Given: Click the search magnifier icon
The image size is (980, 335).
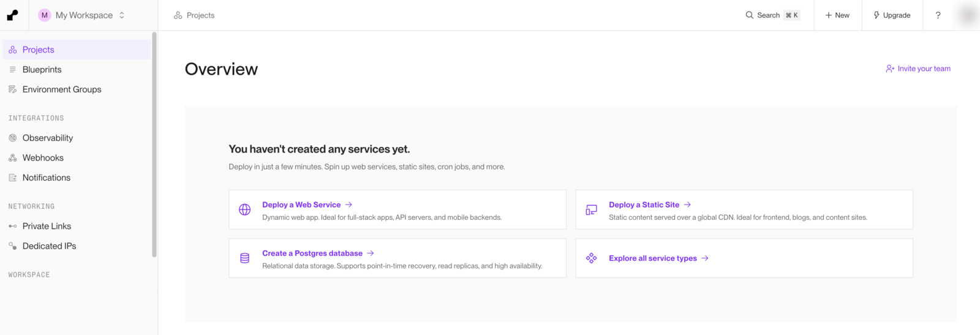Looking at the screenshot, I should point(749,15).
